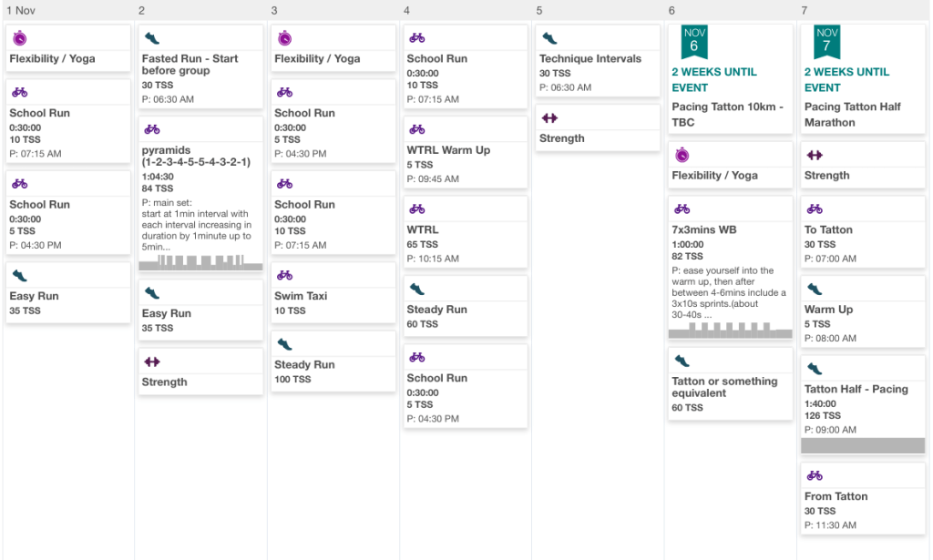933x560 pixels.
Task: Click the dumbbell icon on Nov 7 Strength card
Action: [815, 154]
